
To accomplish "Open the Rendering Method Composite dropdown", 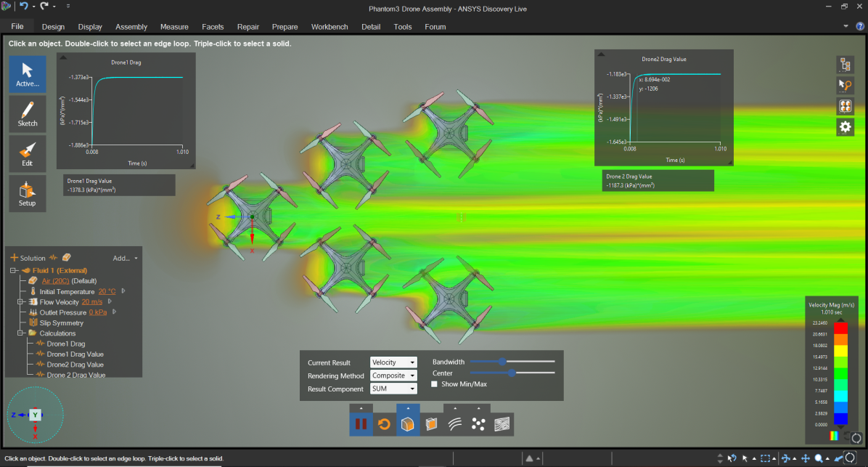I will click(393, 375).
